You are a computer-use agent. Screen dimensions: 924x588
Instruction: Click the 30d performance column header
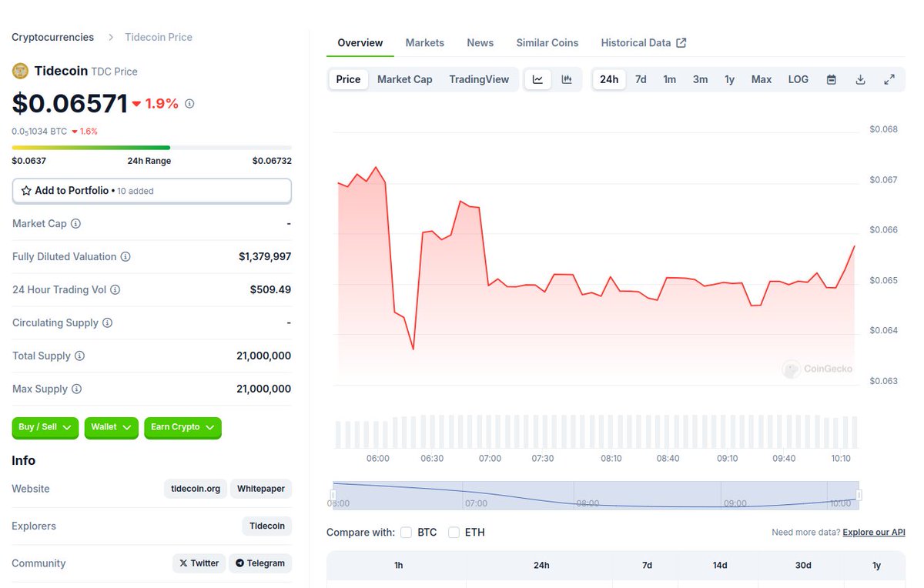[803, 566]
